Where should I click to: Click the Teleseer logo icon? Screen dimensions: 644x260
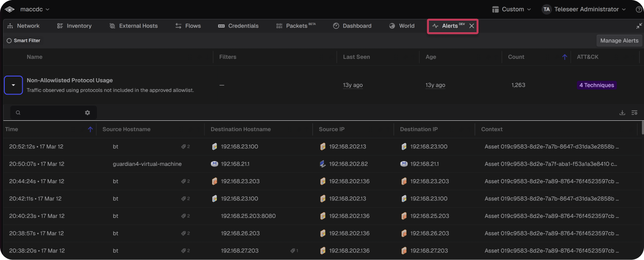pyautogui.click(x=9, y=9)
